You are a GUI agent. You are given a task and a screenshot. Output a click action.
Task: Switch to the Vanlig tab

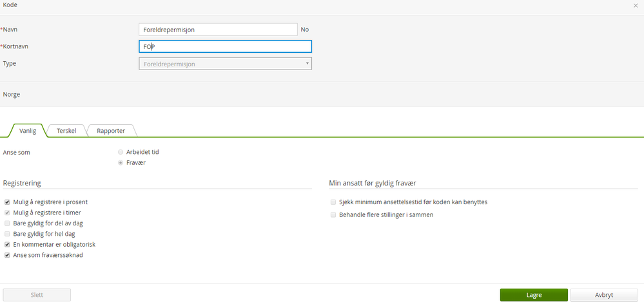[28, 131]
